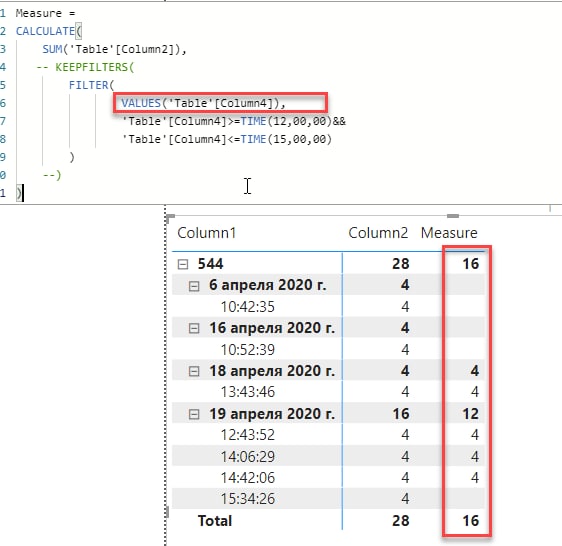Collapse the 16 апреля 2020 г. group
The image size is (562, 546).
click(194, 328)
